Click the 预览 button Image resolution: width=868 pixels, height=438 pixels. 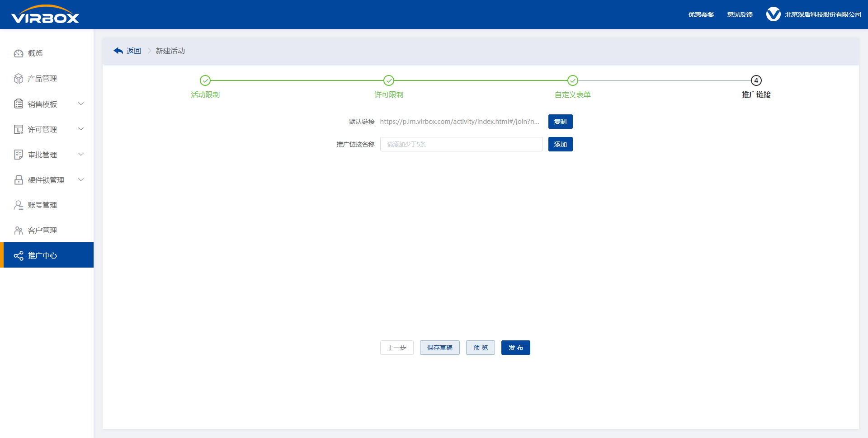481,348
